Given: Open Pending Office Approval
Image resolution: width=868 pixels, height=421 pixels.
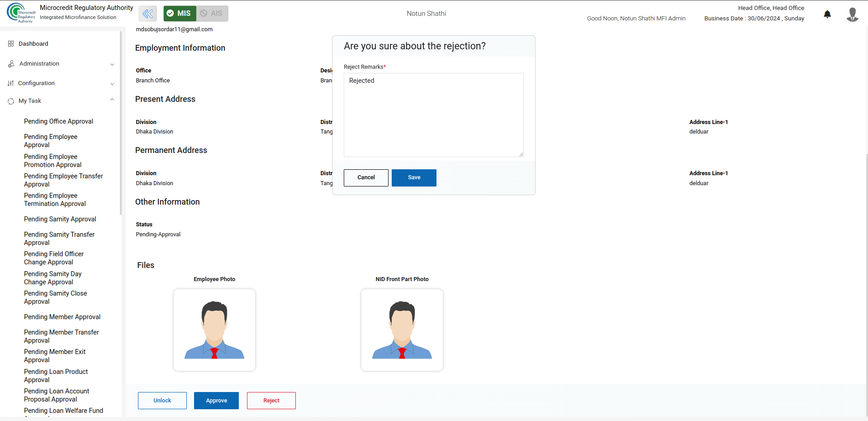Looking at the screenshot, I should 58,121.
